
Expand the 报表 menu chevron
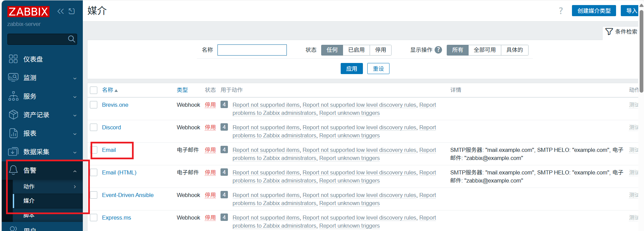(x=75, y=134)
